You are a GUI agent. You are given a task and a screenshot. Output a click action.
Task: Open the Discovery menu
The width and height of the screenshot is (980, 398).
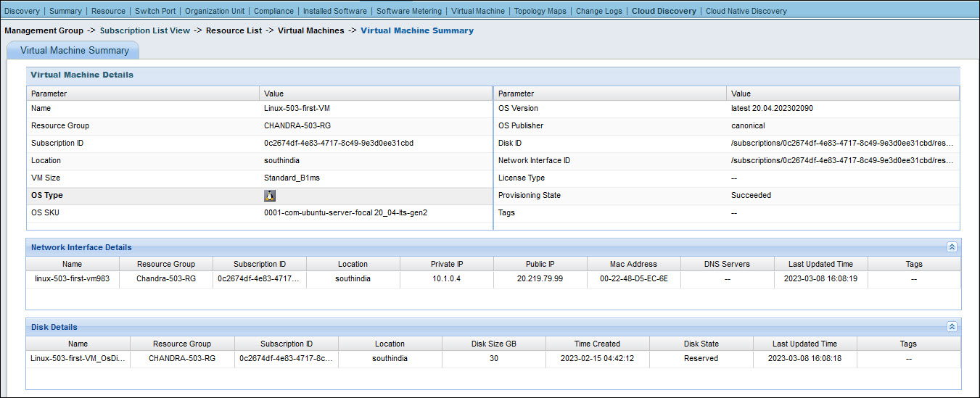click(22, 11)
